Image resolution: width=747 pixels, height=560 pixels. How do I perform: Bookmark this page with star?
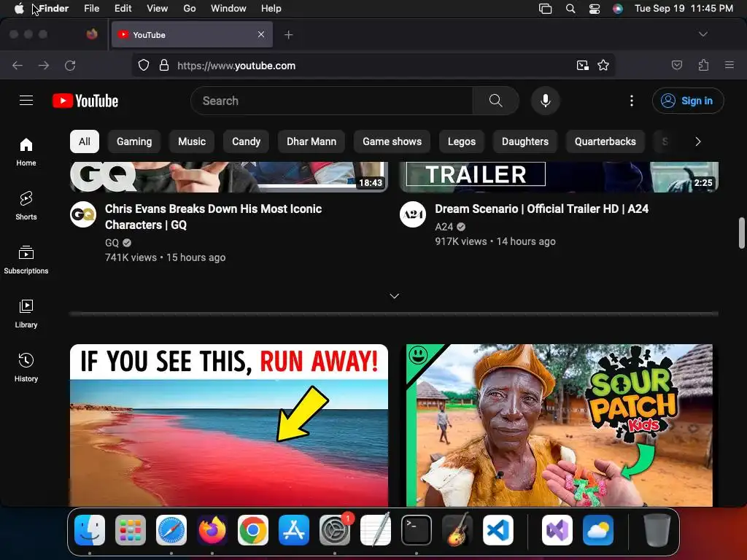tap(603, 65)
